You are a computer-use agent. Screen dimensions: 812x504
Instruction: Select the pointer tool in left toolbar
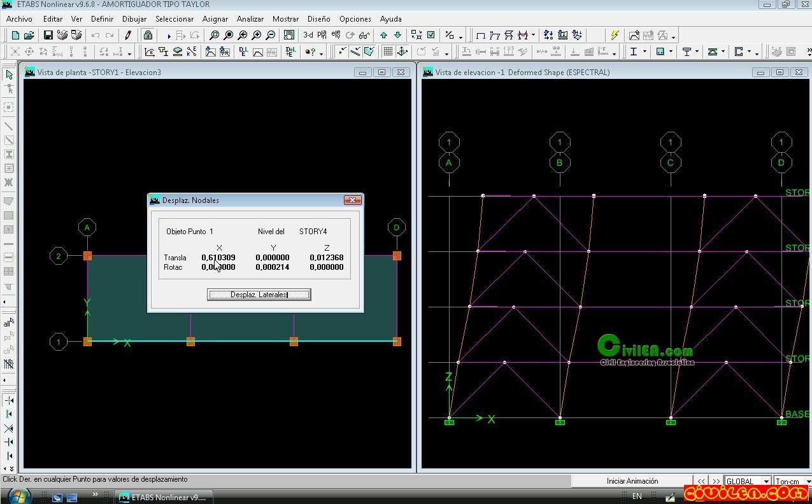pos(9,75)
